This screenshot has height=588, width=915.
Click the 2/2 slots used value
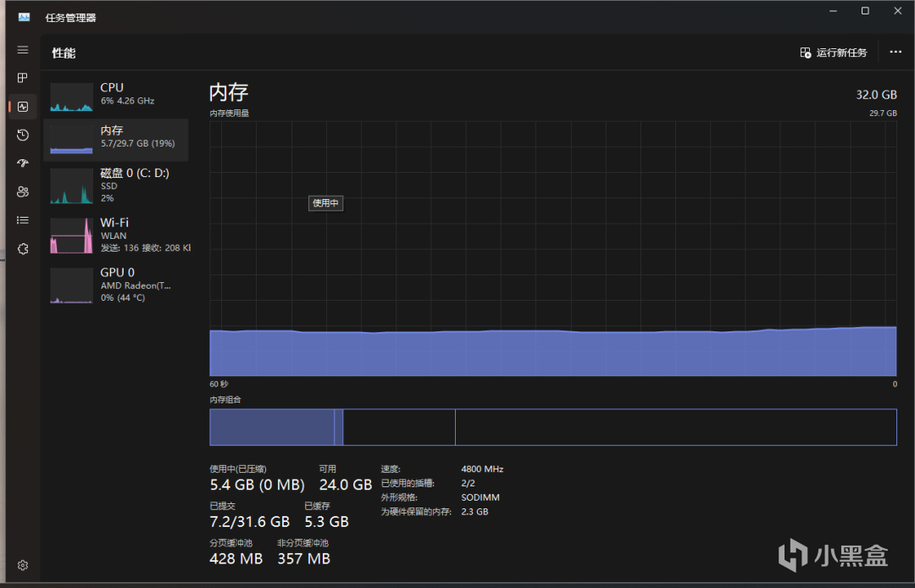point(468,484)
